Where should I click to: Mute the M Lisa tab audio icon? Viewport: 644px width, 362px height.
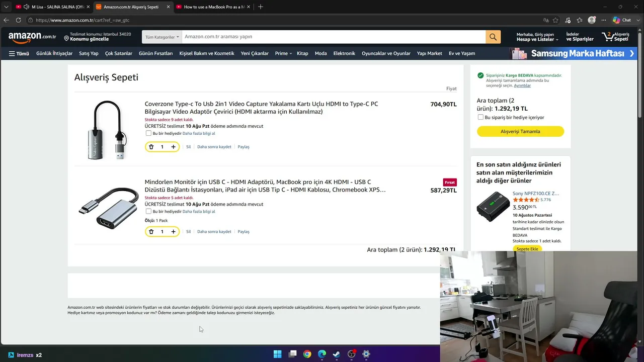point(26,7)
